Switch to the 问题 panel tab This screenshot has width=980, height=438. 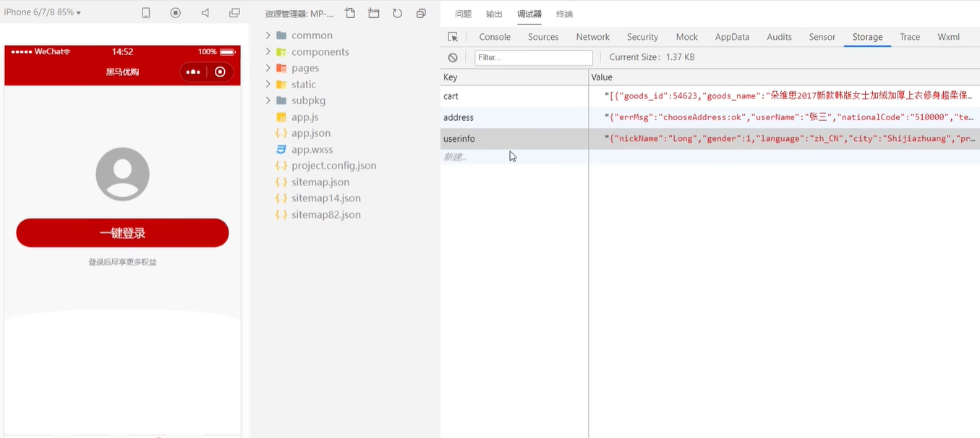[463, 14]
